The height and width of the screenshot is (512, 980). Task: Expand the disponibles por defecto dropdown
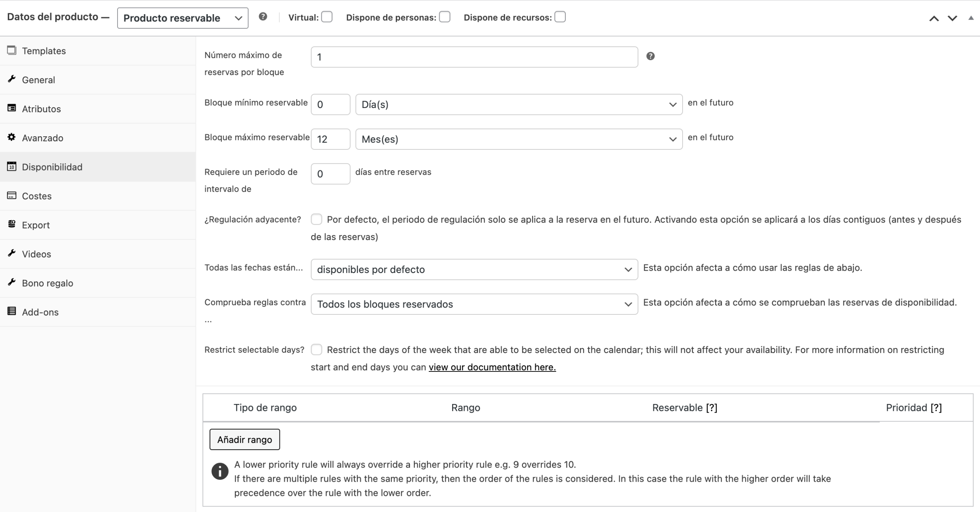pos(474,270)
